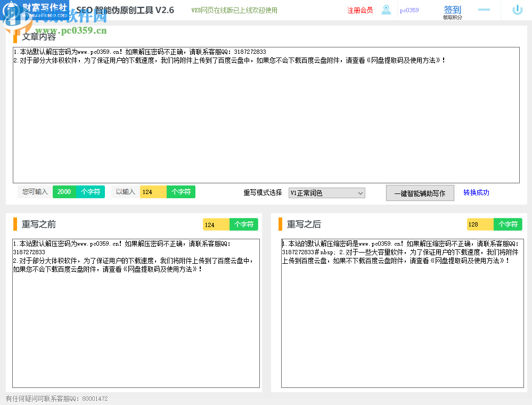Click inside the 重写之后 result box

click(x=402, y=320)
